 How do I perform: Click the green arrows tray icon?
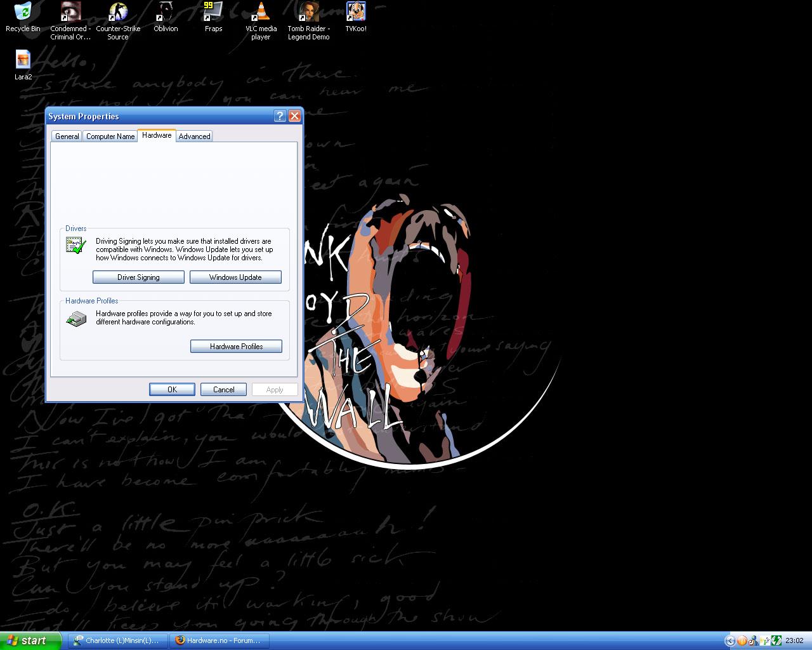tap(776, 640)
